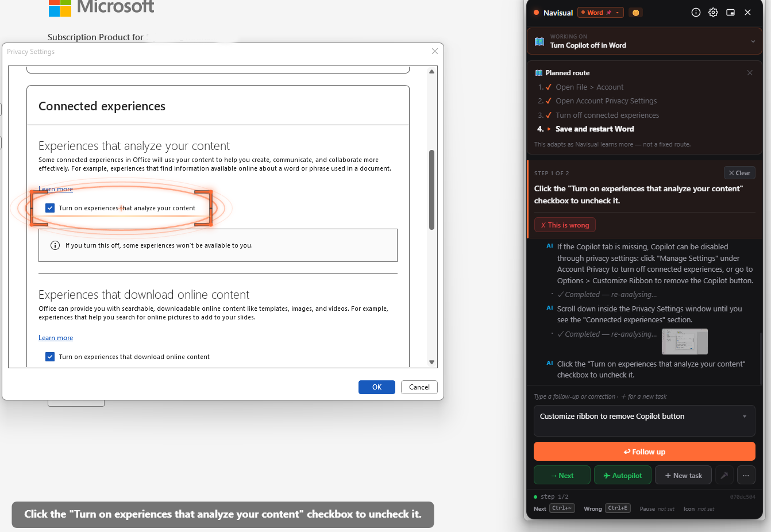Viewport: 771px width, 532px height.
Task: Create a New task
Action: click(x=683, y=475)
